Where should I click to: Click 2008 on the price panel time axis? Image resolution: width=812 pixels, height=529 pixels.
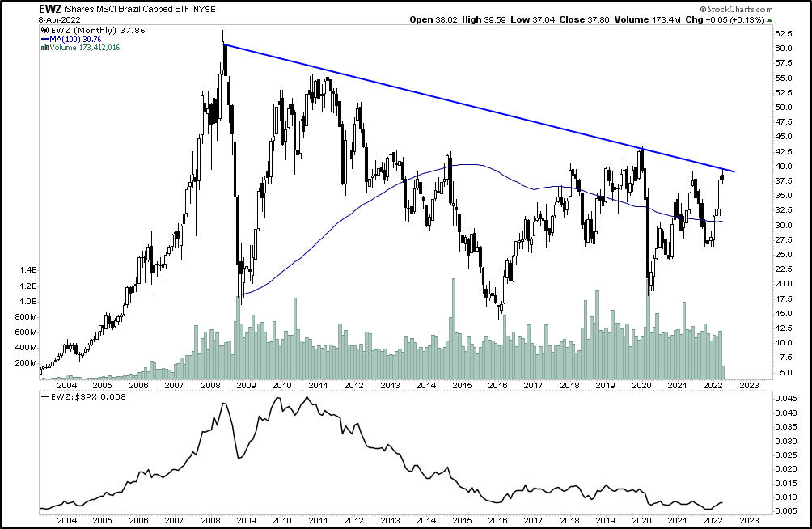[210, 386]
